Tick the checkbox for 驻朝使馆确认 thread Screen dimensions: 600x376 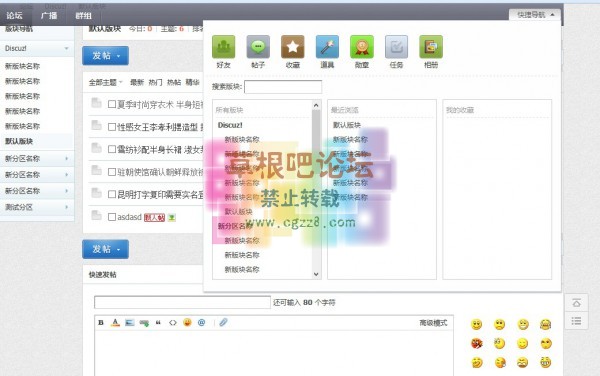point(112,172)
